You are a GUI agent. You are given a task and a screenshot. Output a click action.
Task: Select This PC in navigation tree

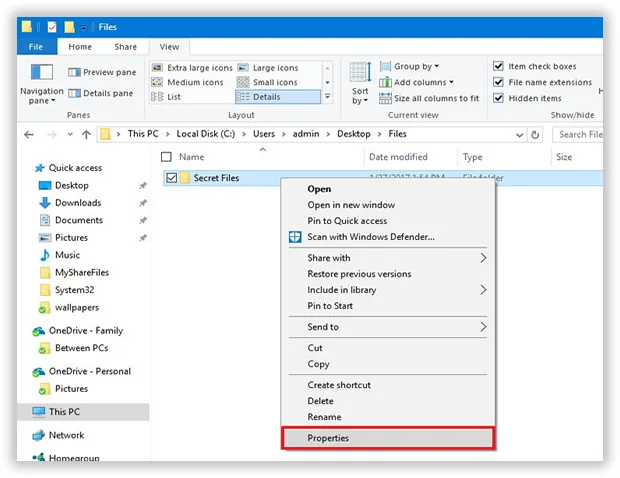coord(64,411)
